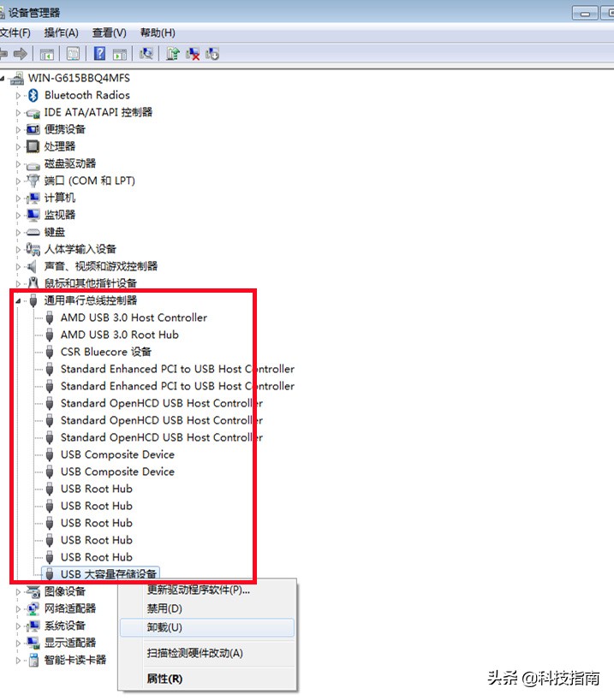Expand the 端口 (COM 和 LPT) node
Screen dimensions: 614x700
[18, 181]
